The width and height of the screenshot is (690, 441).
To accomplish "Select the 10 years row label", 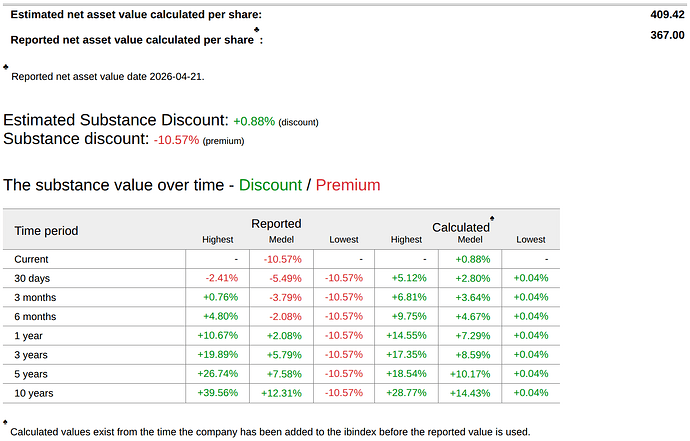I will click(x=33, y=393).
